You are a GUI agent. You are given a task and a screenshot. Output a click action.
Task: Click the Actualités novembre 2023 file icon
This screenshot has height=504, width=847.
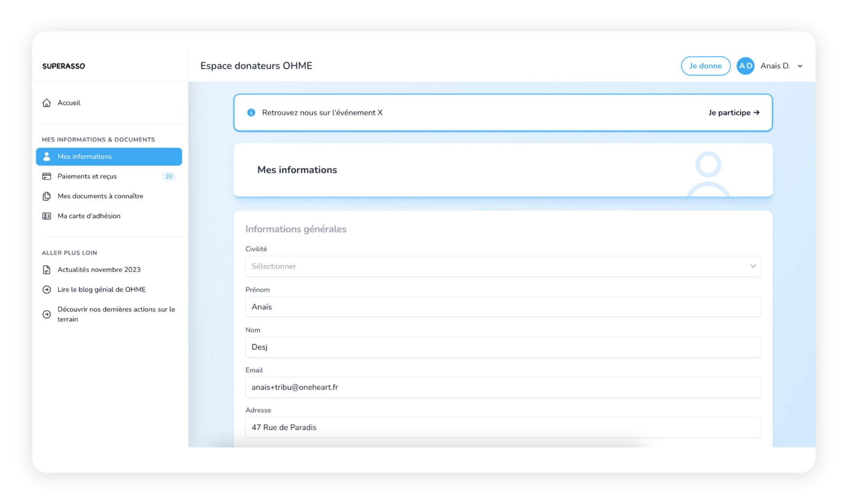coord(47,270)
